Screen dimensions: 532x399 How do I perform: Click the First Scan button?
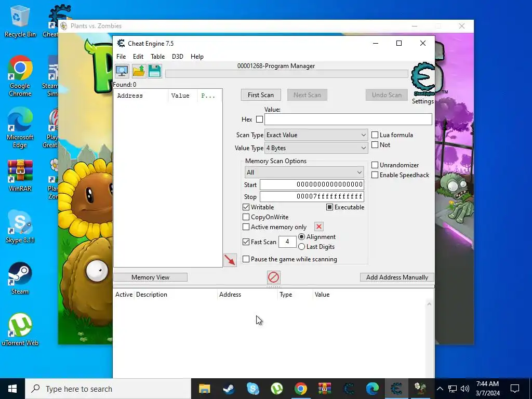pos(261,95)
